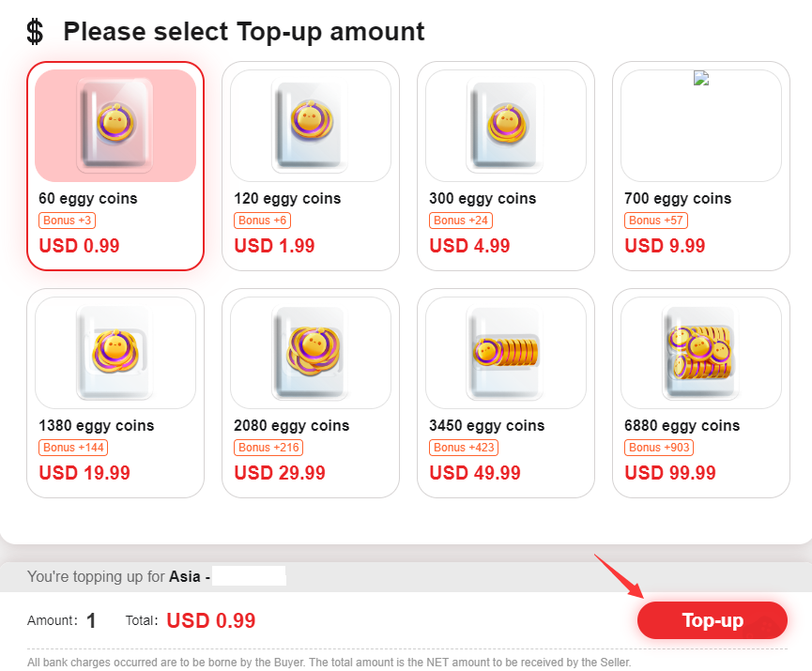Select the 60 eggy coins coin image
Screen dimensions: 812x671
click(115, 126)
